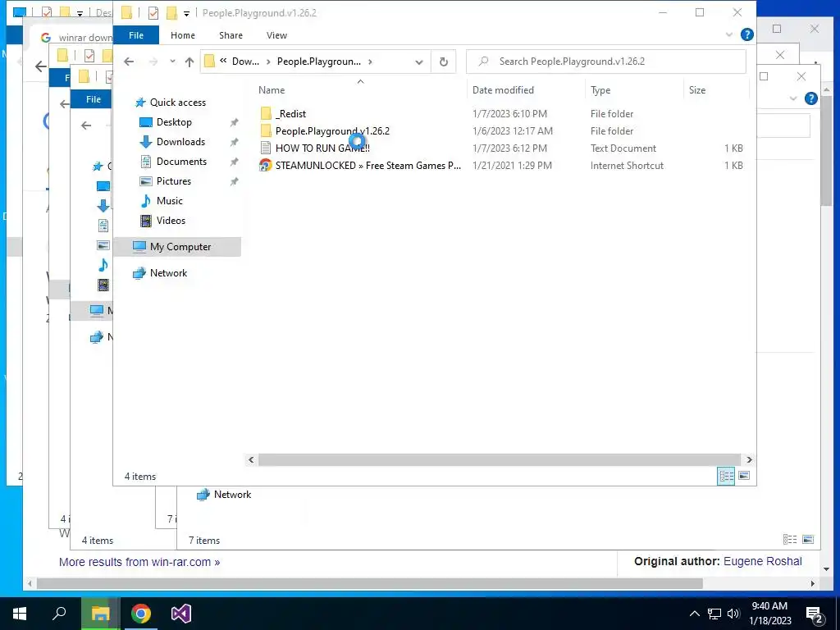
Task: Click the Dow... breadcrumb in address bar
Action: 245,62
